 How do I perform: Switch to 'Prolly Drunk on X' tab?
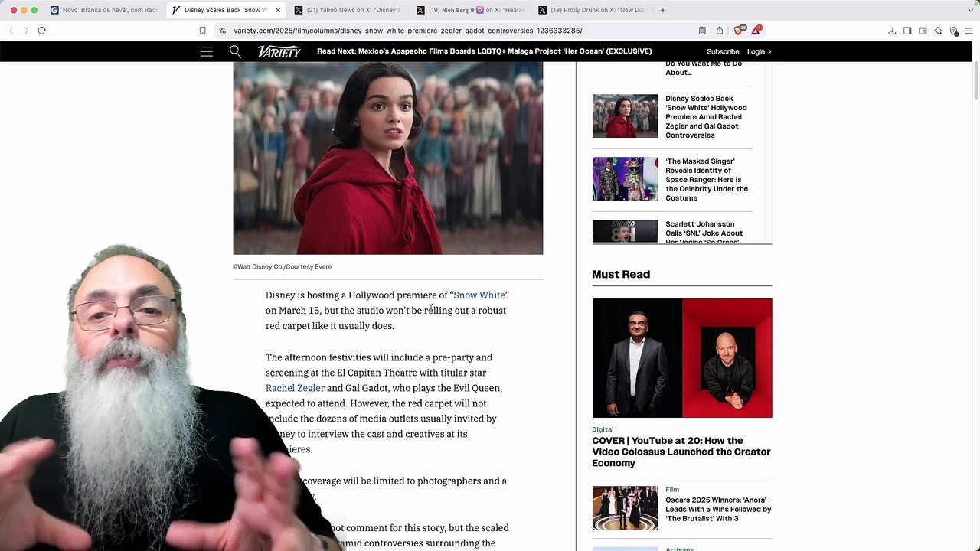[592, 10]
